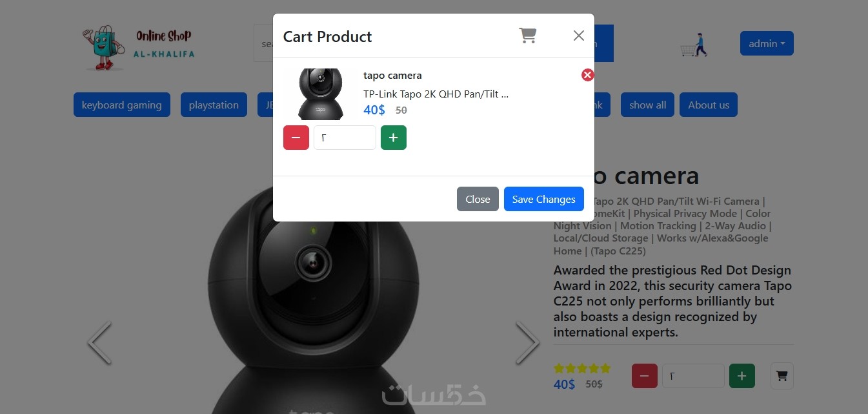Click the Online Shop Al-Khalifa logo
The image size is (868, 414).
pos(139,47)
